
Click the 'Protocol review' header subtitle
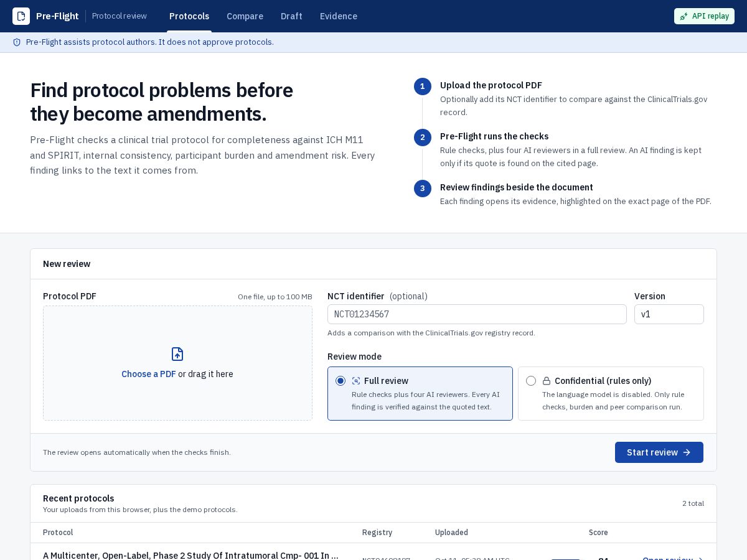(x=120, y=16)
